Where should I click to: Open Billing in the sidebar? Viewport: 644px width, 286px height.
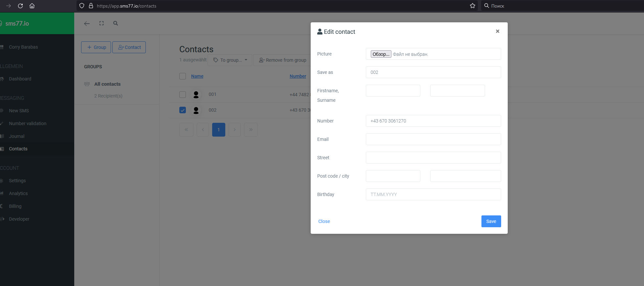[15, 206]
